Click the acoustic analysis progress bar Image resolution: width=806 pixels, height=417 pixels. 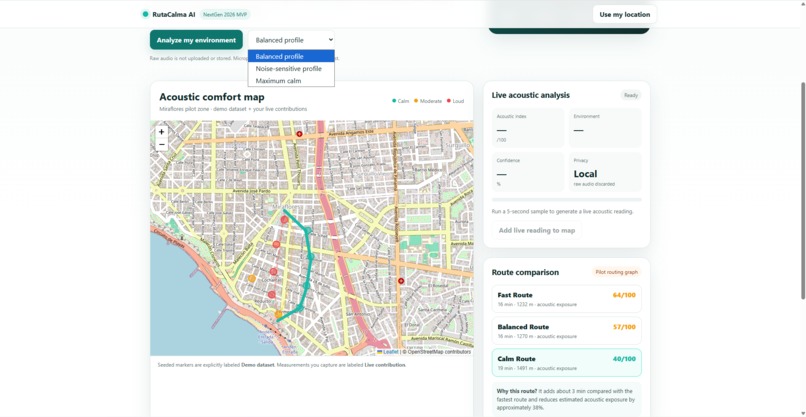(566, 200)
